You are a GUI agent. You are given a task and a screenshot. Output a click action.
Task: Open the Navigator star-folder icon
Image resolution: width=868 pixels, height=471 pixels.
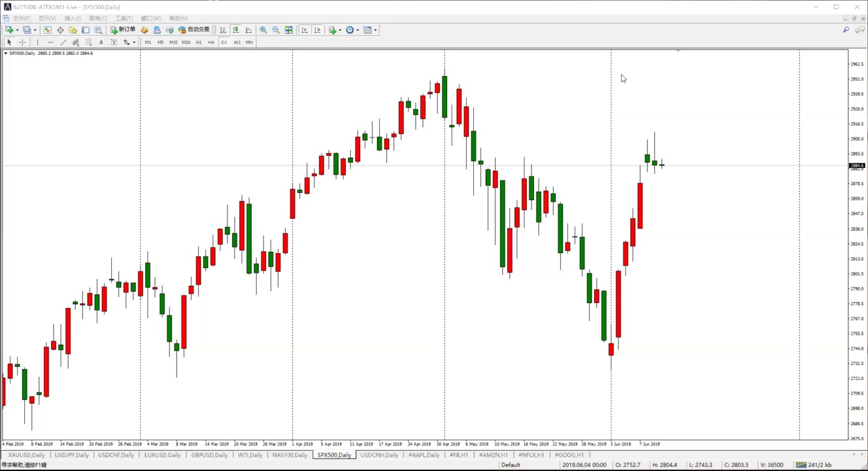tap(73, 30)
